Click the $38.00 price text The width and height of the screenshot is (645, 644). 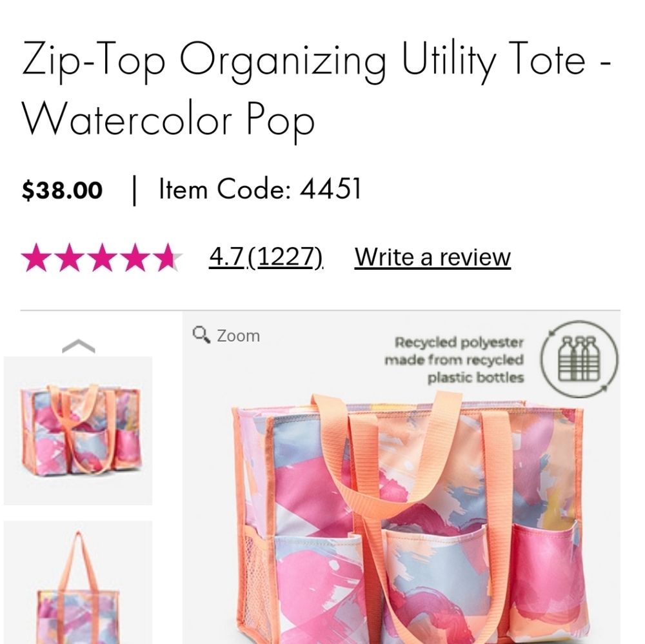62,189
